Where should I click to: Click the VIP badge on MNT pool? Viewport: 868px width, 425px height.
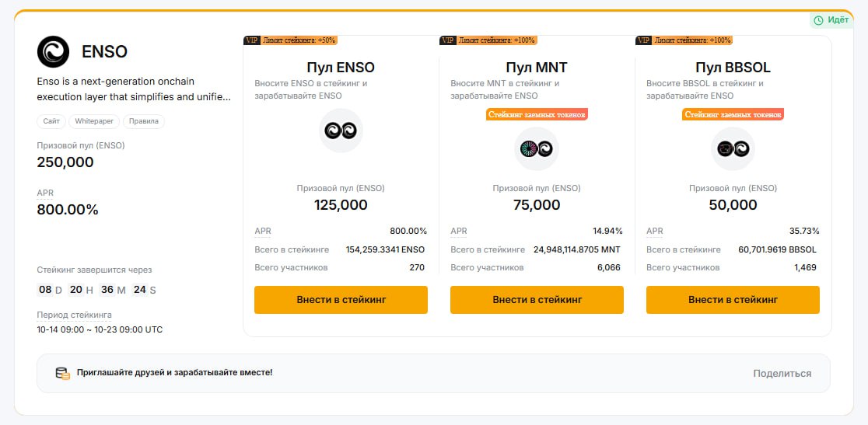pyautogui.click(x=447, y=40)
